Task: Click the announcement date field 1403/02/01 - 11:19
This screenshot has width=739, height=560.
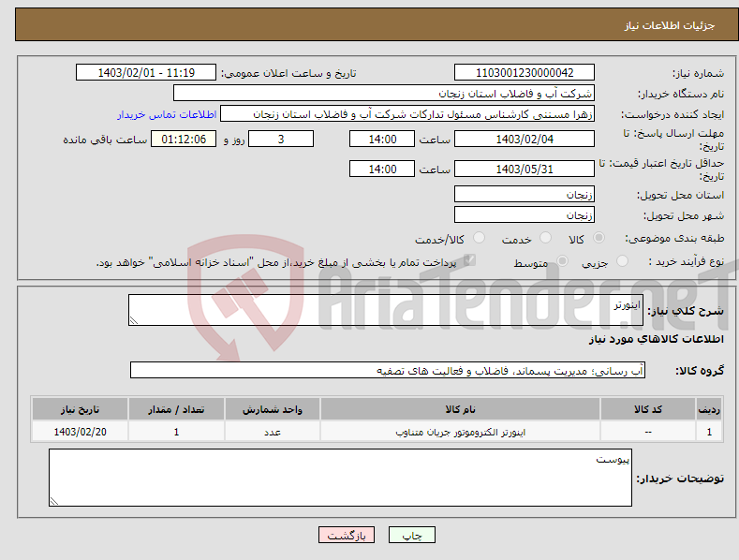Action: coord(145,73)
